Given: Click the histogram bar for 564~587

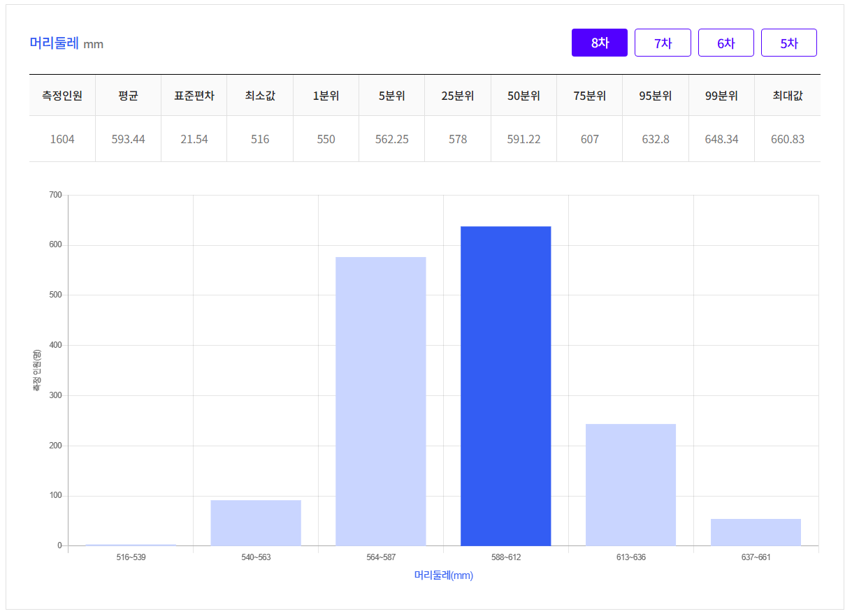Looking at the screenshot, I should click(x=381, y=401).
